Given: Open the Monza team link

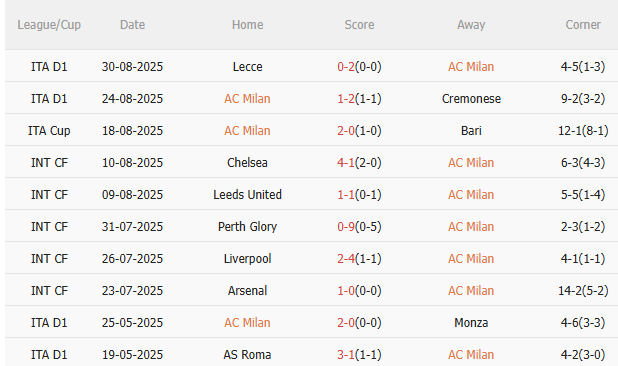Looking at the screenshot, I should (471, 323).
